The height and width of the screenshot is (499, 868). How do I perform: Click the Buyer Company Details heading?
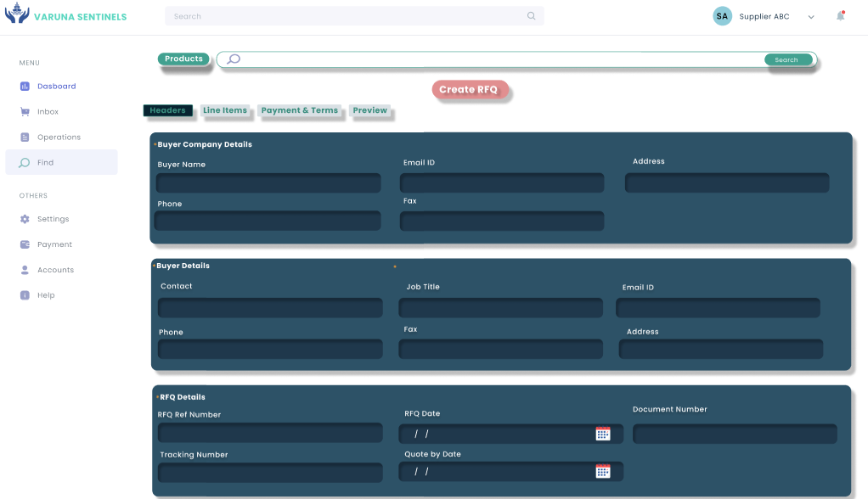[x=205, y=144]
